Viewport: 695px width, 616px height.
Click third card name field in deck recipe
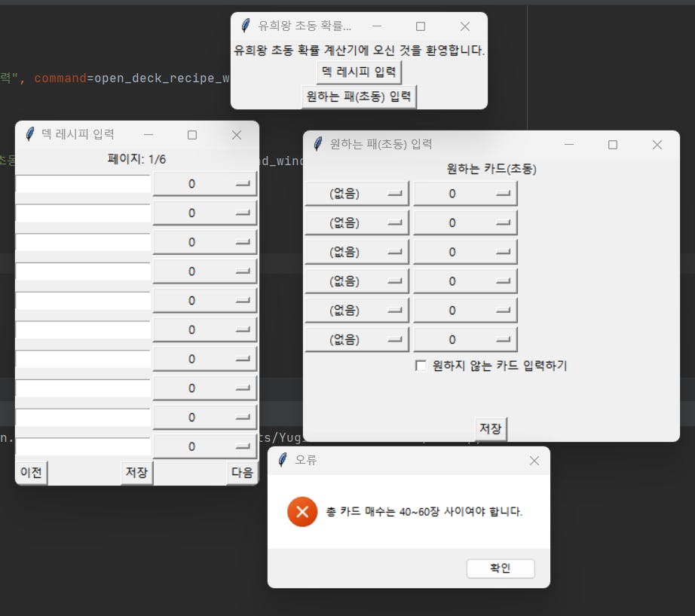coord(84,242)
